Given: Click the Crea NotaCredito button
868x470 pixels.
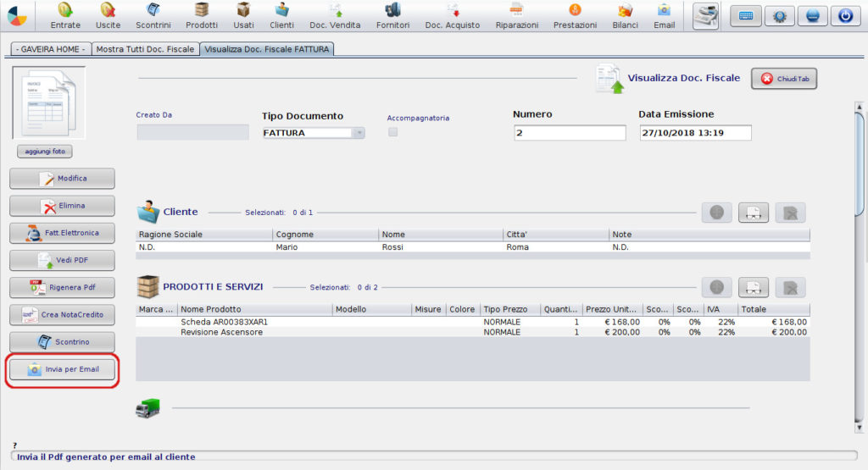Looking at the screenshot, I should point(62,315).
